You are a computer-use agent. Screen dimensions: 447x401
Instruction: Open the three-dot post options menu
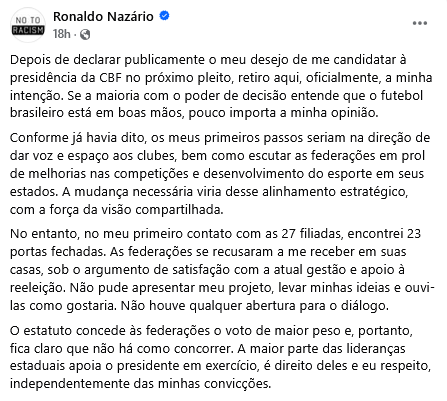point(420,23)
